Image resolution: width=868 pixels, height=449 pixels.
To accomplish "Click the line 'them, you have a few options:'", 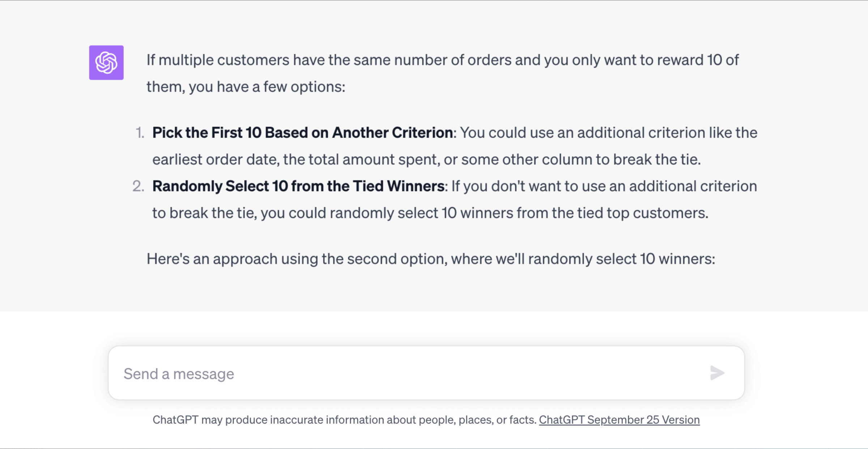I will pos(246,87).
